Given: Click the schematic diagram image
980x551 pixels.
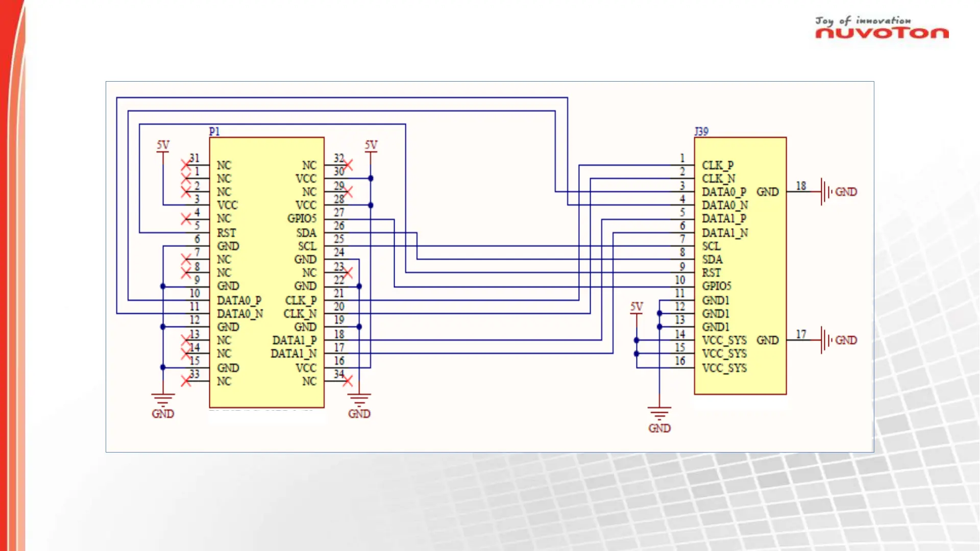Looking at the screenshot, I should pyautogui.click(x=490, y=267).
